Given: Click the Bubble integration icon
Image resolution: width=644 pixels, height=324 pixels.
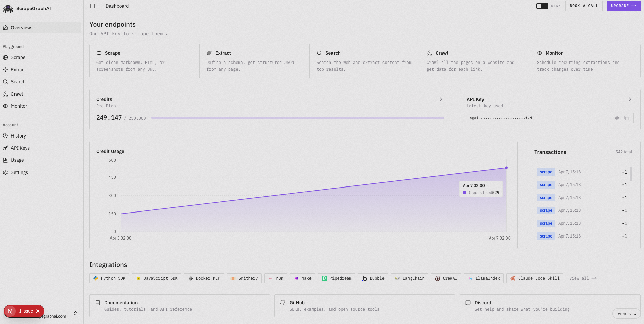Looking at the screenshot, I should pyautogui.click(x=365, y=278).
